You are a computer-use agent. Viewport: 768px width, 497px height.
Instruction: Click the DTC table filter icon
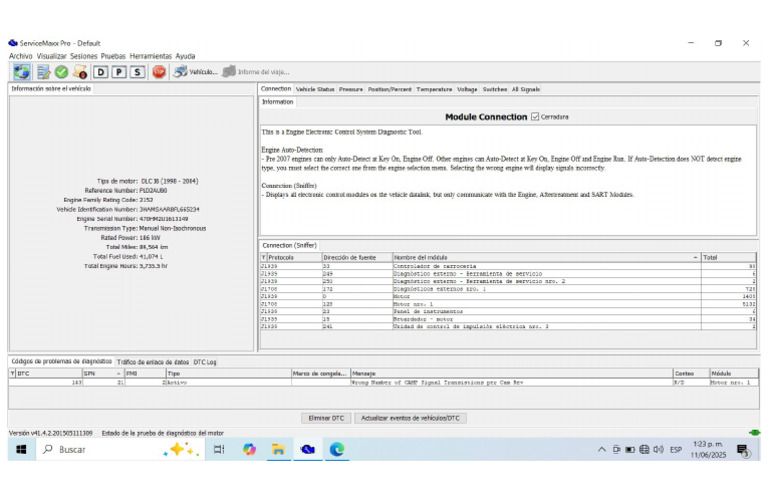13,373
